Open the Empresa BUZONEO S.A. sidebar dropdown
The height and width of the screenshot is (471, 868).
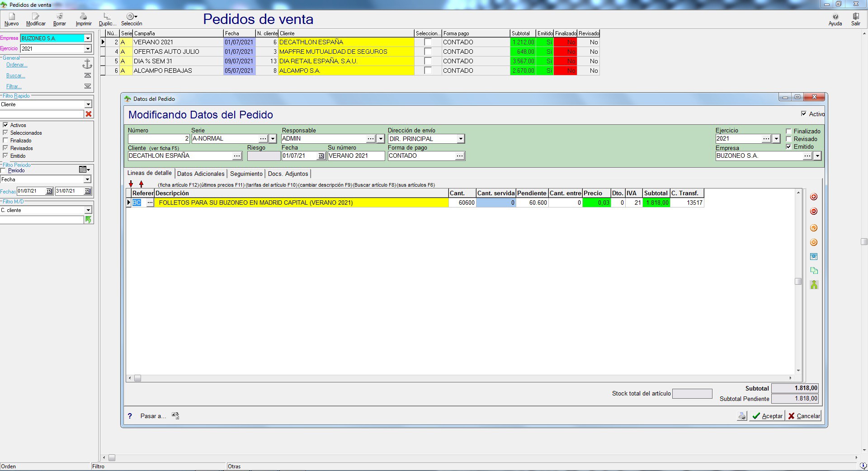click(88, 38)
